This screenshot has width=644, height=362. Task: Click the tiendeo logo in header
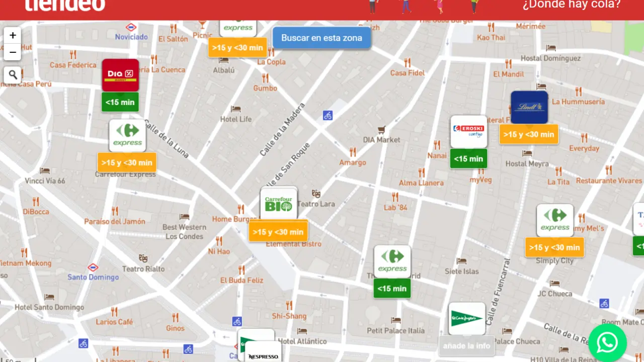tap(64, 5)
